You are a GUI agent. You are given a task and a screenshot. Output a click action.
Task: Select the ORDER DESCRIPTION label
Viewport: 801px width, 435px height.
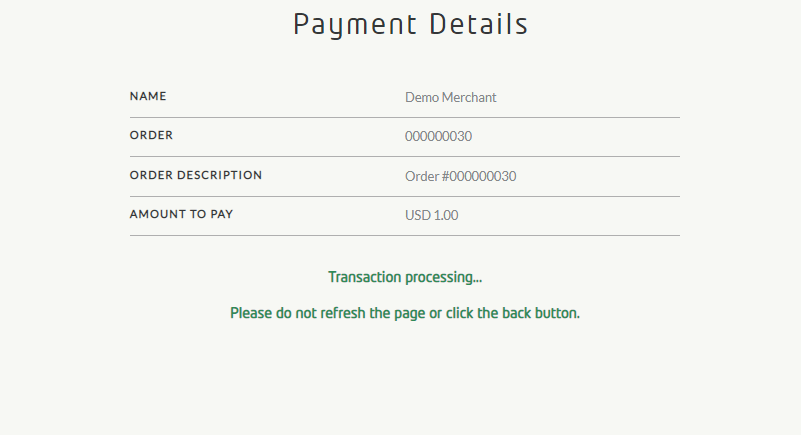196,176
